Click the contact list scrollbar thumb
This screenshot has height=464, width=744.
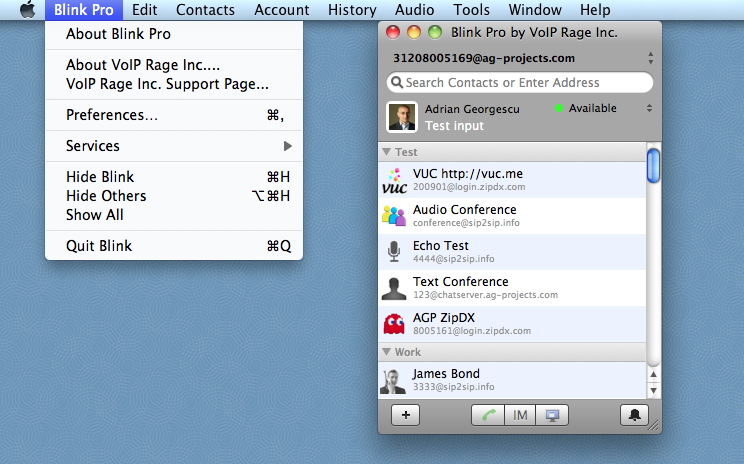(653, 166)
